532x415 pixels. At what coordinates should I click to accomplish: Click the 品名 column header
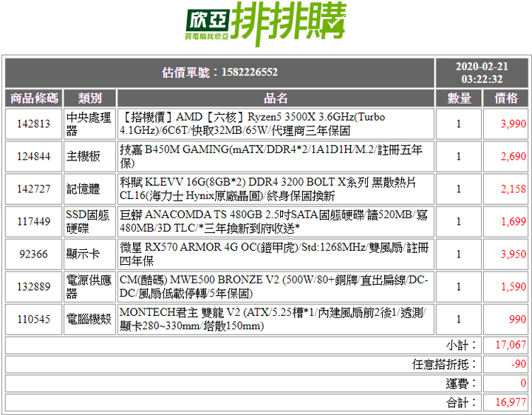276,98
